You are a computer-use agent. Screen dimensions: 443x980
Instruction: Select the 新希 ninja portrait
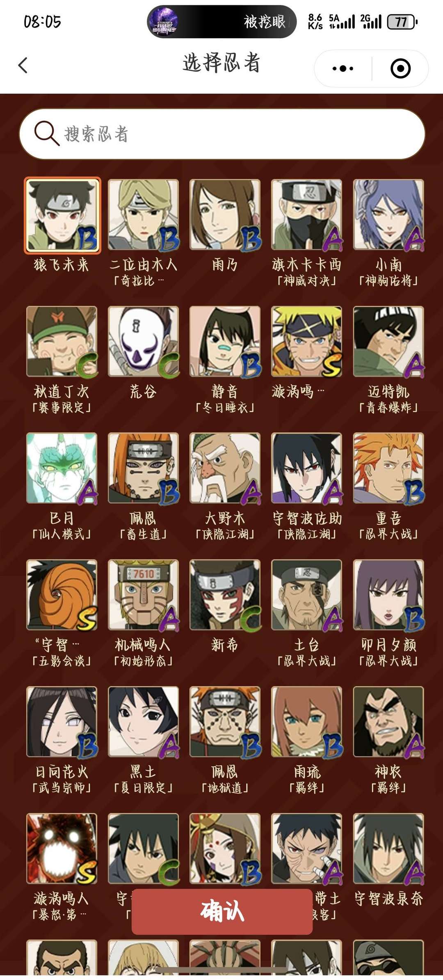tap(225, 595)
